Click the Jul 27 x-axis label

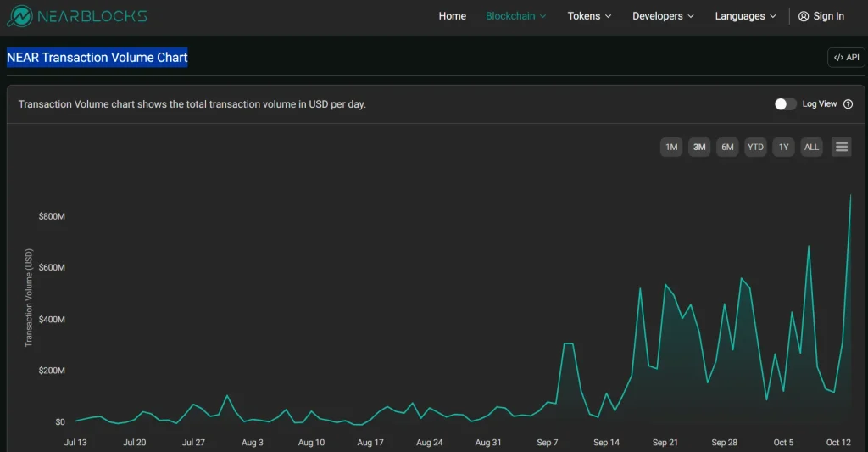point(193,442)
